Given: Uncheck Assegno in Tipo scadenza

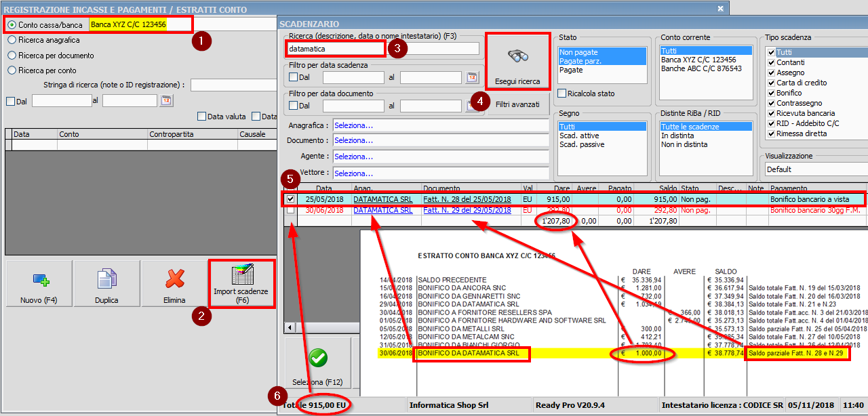Looking at the screenshot, I should coord(772,72).
